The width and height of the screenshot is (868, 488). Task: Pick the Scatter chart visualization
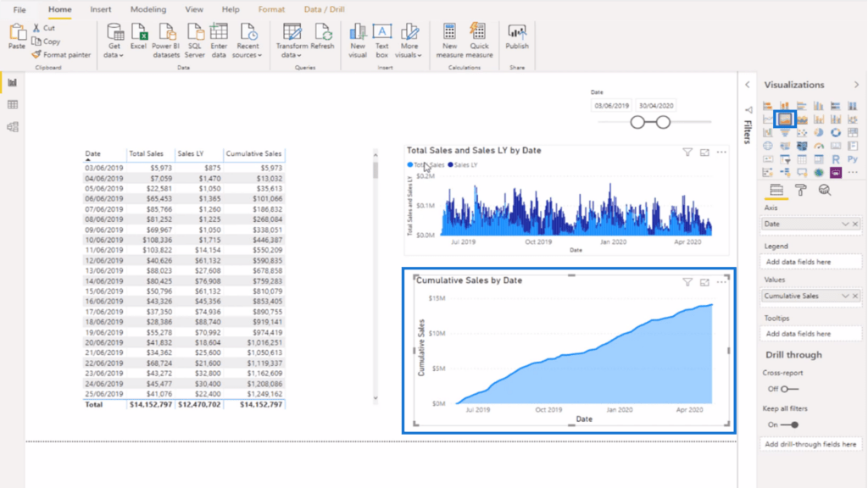(x=802, y=133)
